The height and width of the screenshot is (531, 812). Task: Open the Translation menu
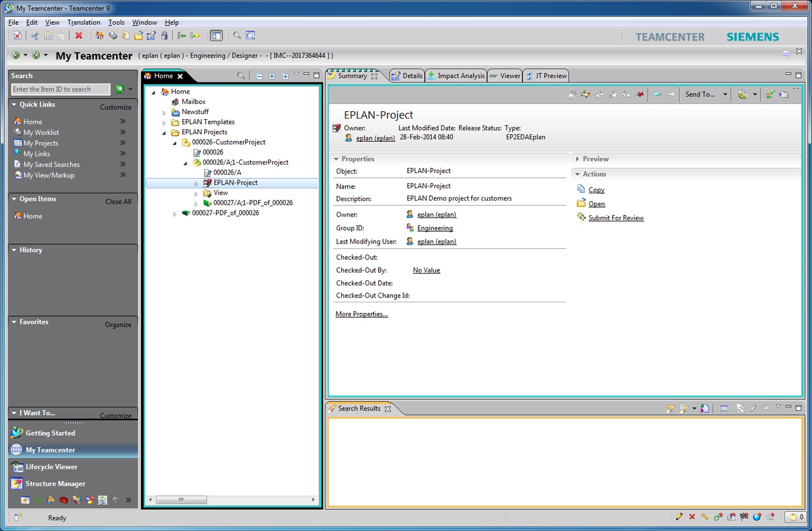pos(84,22)
